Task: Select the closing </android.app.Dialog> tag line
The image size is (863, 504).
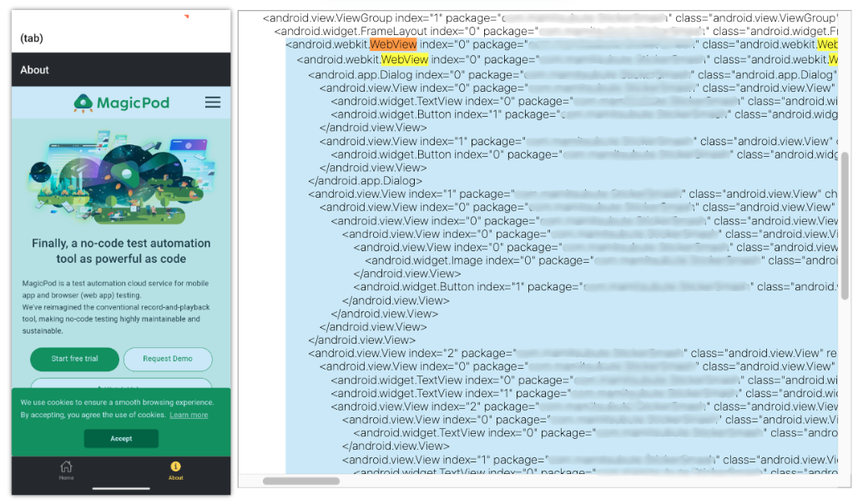Action: coord(366,180)
